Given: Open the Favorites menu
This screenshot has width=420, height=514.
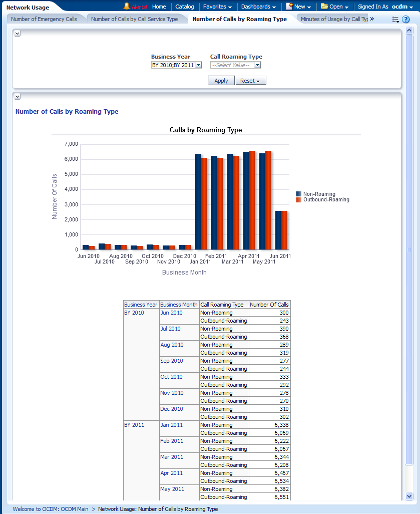Looking at the screenshot, I should click(x=217, y=7).
